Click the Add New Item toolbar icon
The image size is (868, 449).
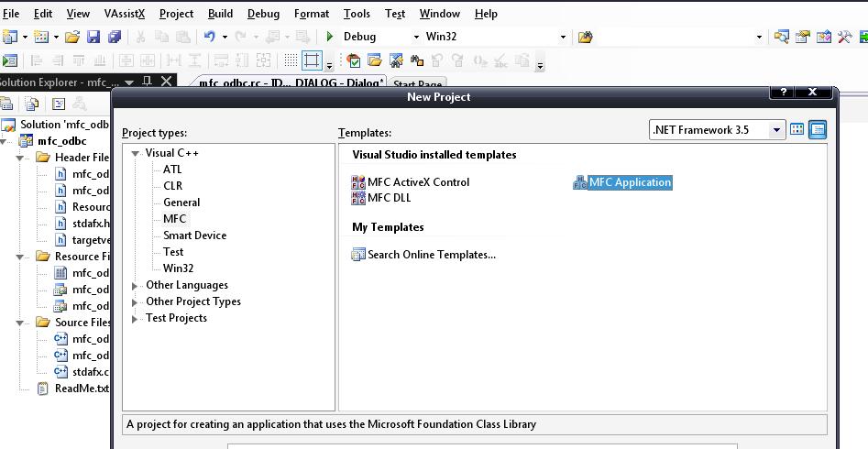pyautogui.click(x=41, y=37)
